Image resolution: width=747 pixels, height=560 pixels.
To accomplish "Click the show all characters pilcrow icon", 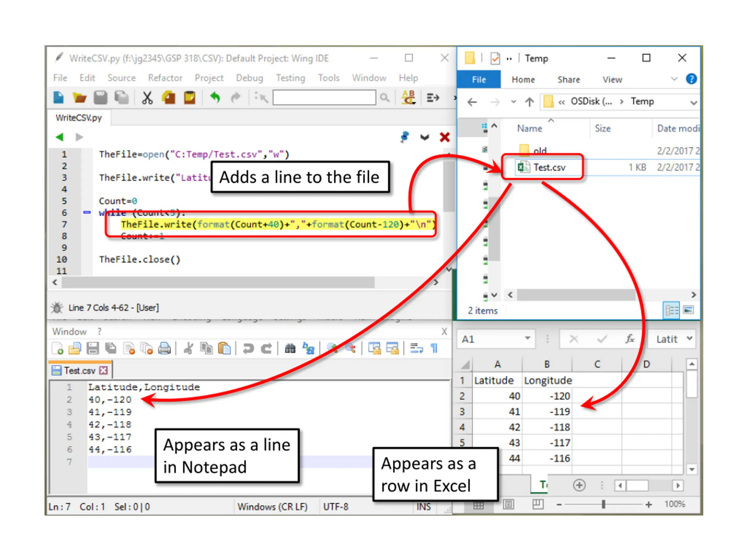I will pos(434,348).
